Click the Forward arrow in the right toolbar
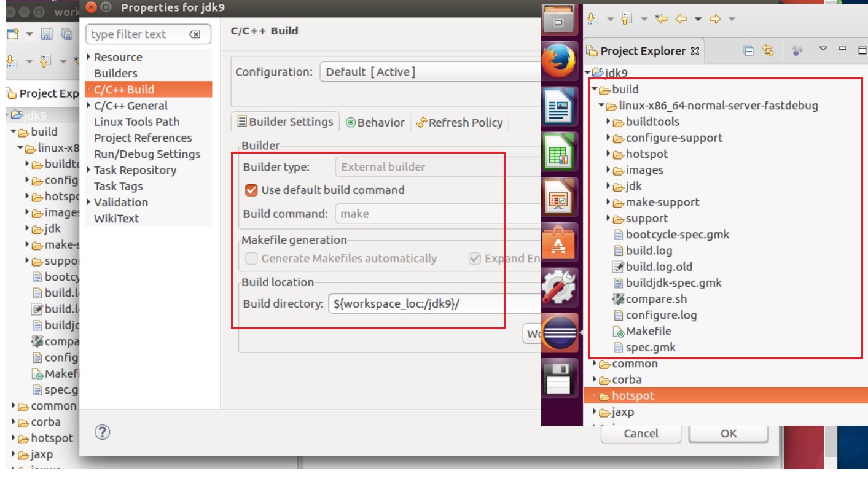The image size is (868, 479). [x=714, y=19]
